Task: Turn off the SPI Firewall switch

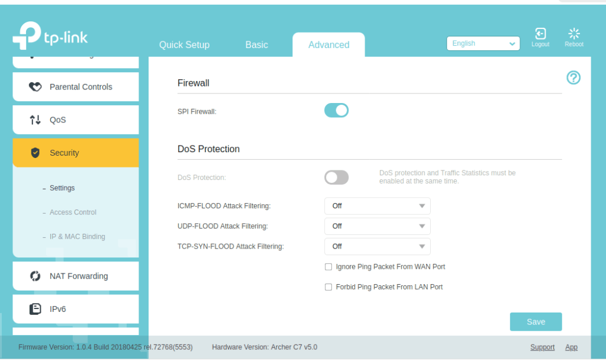Action: [x=336, y=111]
